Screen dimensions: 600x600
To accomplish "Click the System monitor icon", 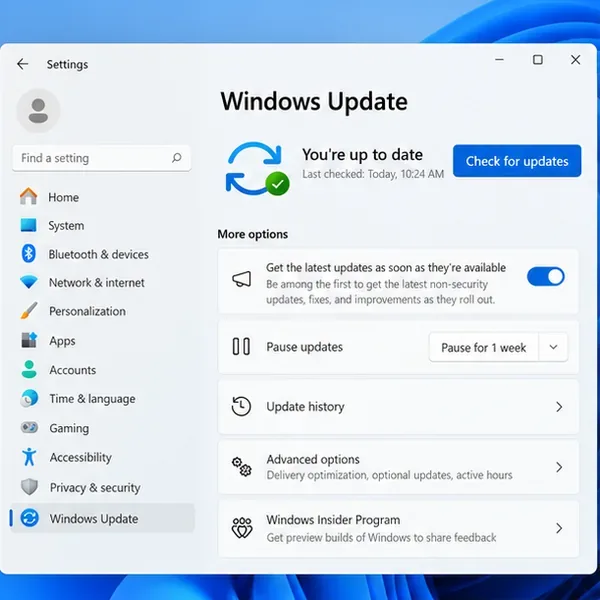I will tap(28, 225).
